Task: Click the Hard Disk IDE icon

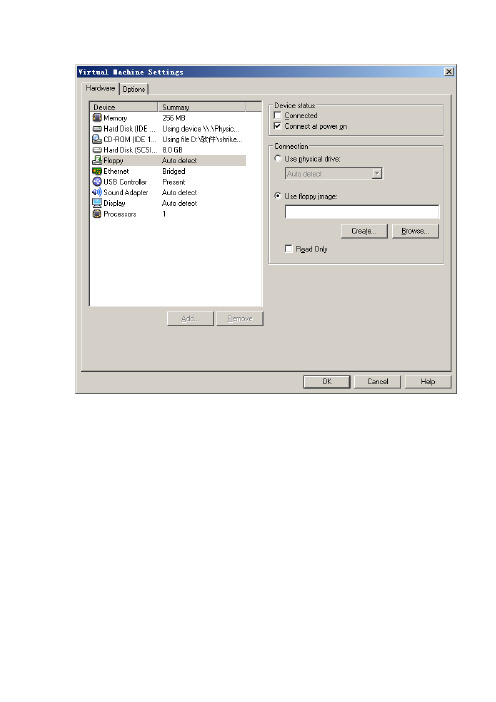Action: click(x=97, y=128)
